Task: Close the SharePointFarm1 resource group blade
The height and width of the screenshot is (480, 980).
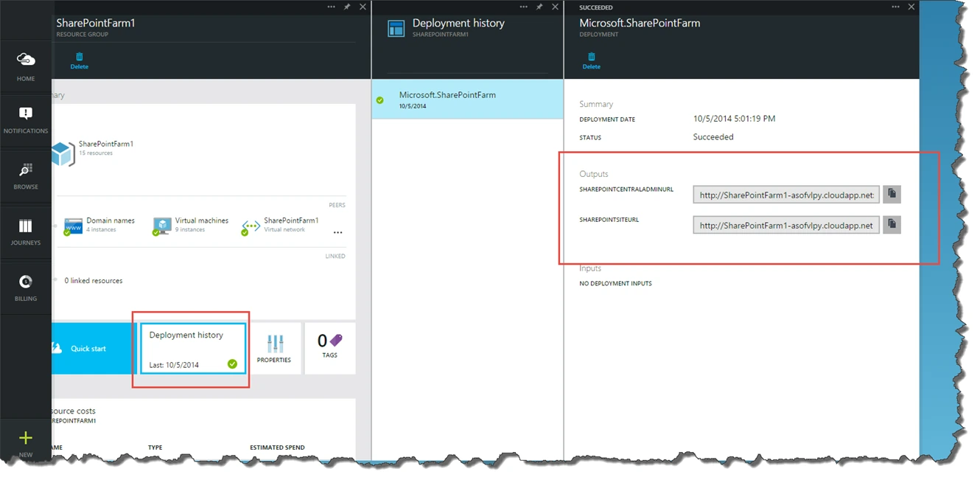Action: (x=363, y=7)
